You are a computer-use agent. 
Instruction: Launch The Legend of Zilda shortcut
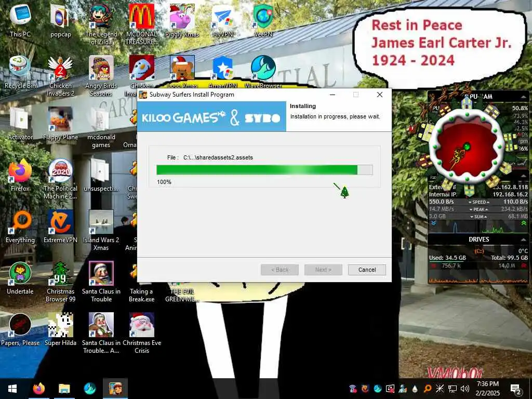(101, 24)
